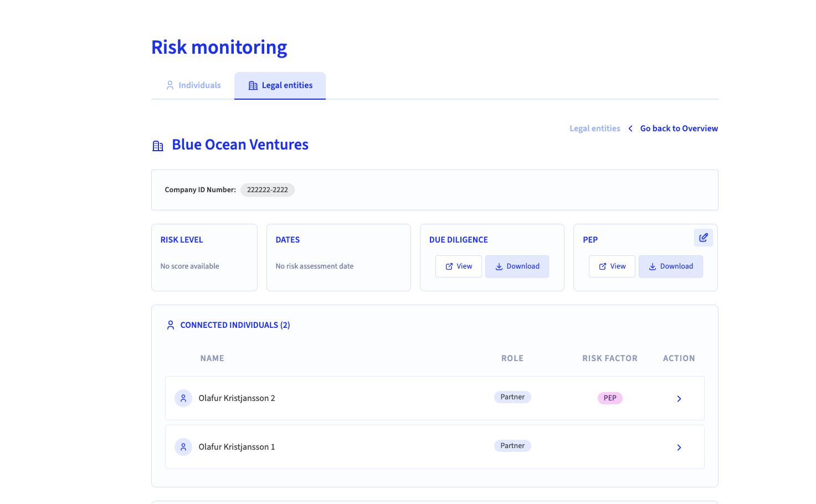The image size is (816, 504).
Task: Click the Company ID Number label
Action: [x=200, y=190]
